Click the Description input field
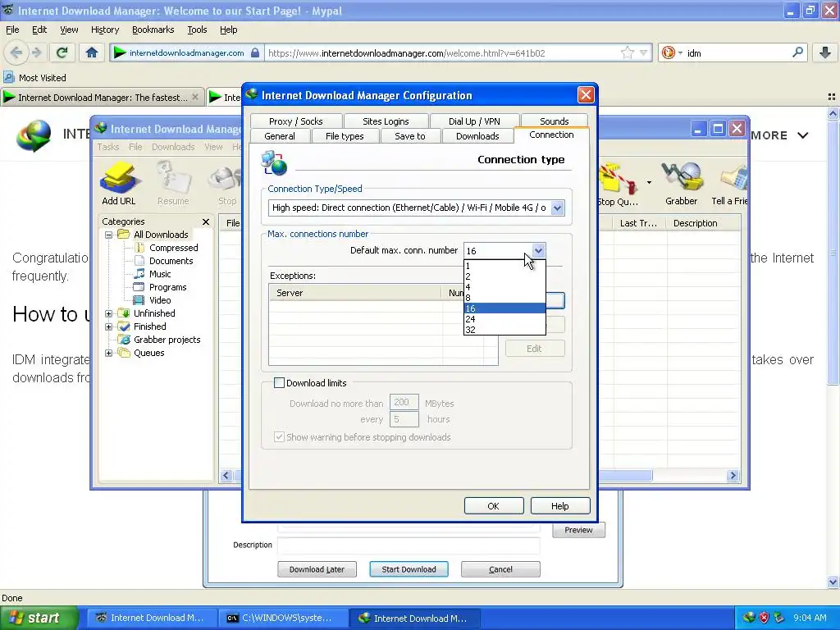 coord(409,546)
